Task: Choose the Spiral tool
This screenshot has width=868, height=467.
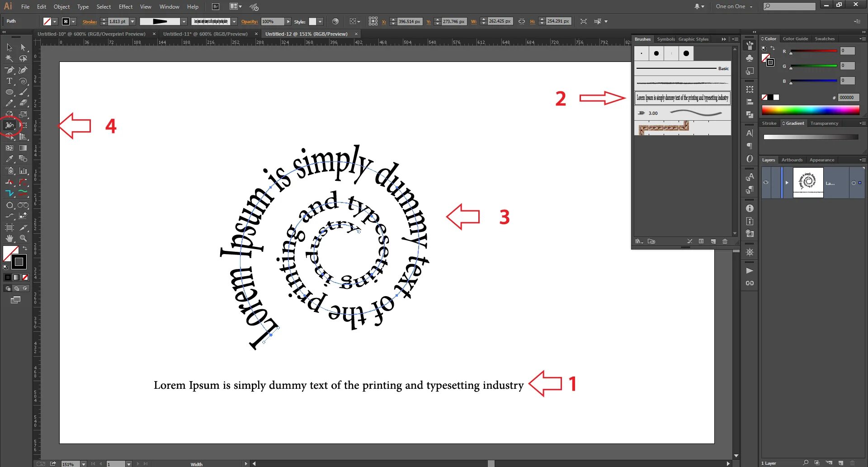Action: pyautogui.click(x=23, y=81)
